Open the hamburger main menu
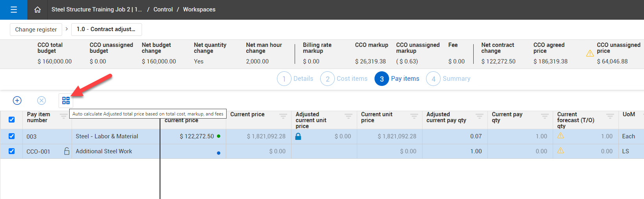The width and height of the screenshot is (644, 199). click(x=14, y=10)
